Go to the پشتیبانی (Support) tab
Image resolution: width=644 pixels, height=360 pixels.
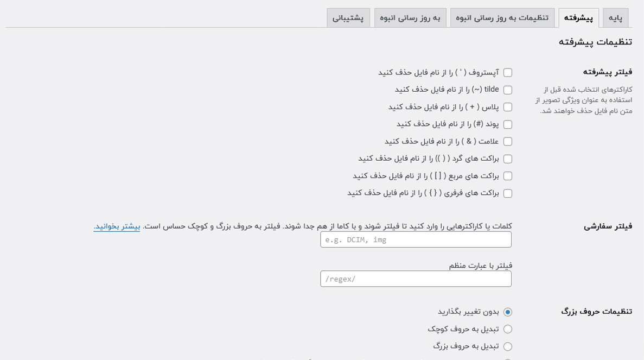point(348,18)
